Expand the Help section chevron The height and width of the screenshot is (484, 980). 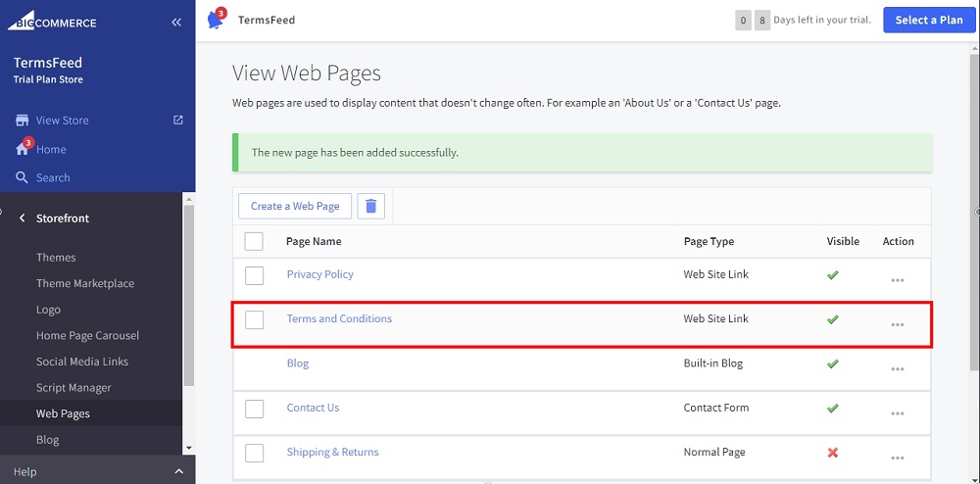(x=178, y=471)
